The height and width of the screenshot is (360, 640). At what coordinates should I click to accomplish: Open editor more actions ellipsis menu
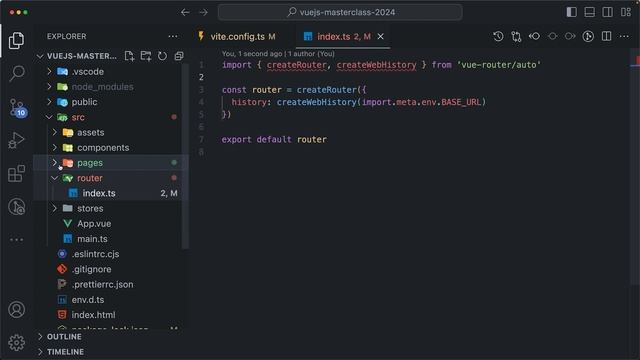[x=624, y=36]
